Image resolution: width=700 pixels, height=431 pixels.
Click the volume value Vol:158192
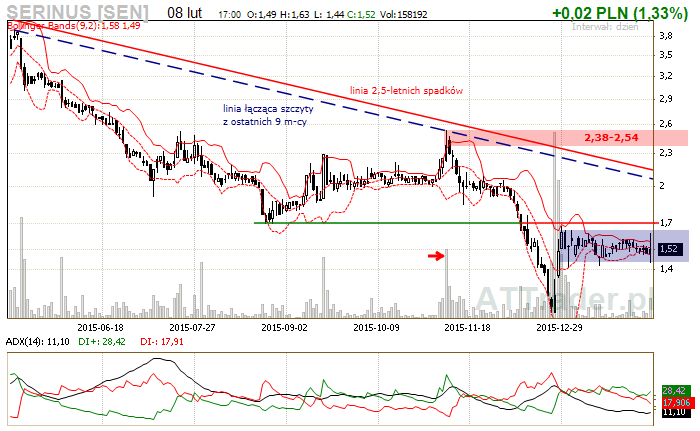click(403, 15)
